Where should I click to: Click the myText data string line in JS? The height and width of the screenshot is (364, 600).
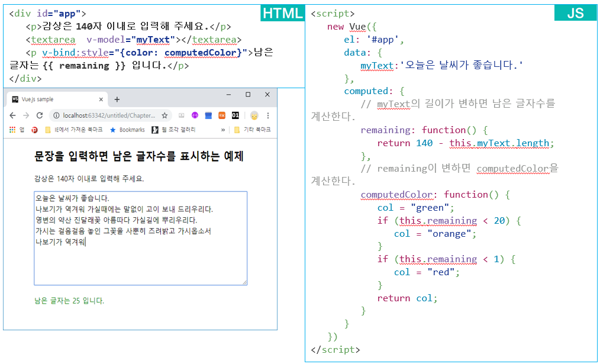[x=441, y=66]
